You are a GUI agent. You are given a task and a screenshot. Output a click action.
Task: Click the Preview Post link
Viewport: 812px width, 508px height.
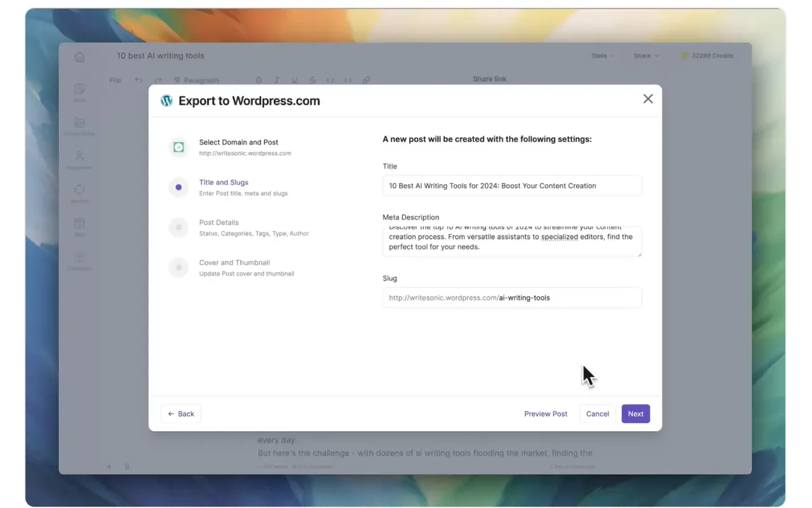[x=546, y=414]
